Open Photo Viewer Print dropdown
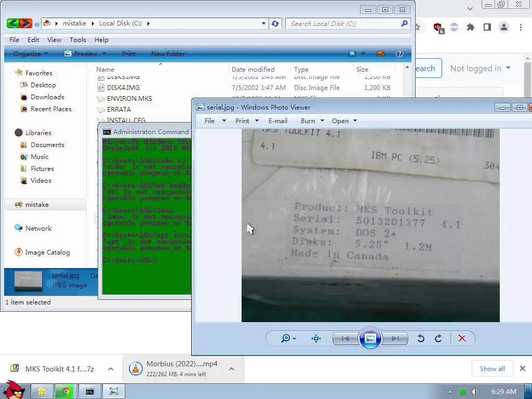The height and width of the screenshot is (399, 532). point(247,121)
